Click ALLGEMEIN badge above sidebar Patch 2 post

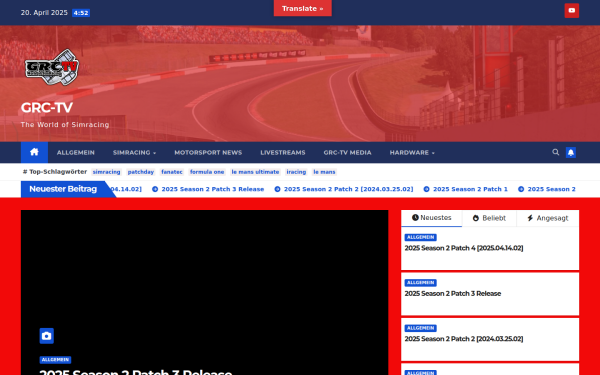(x=421, y=328)
